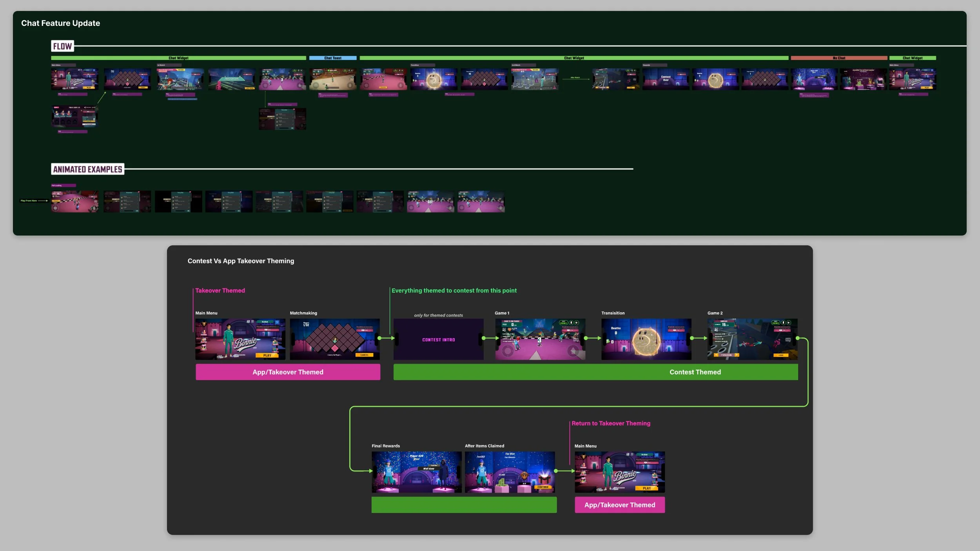Select the hamburger menu icon in the Main Menu mockup
980x551 pixels.
(252, 322)
